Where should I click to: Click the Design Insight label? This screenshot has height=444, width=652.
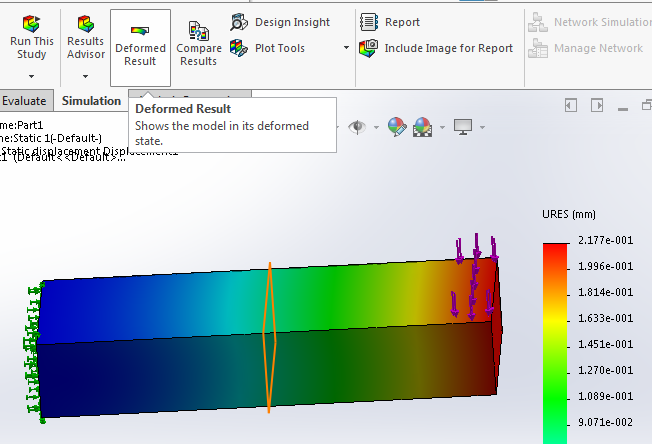(292, 22)
